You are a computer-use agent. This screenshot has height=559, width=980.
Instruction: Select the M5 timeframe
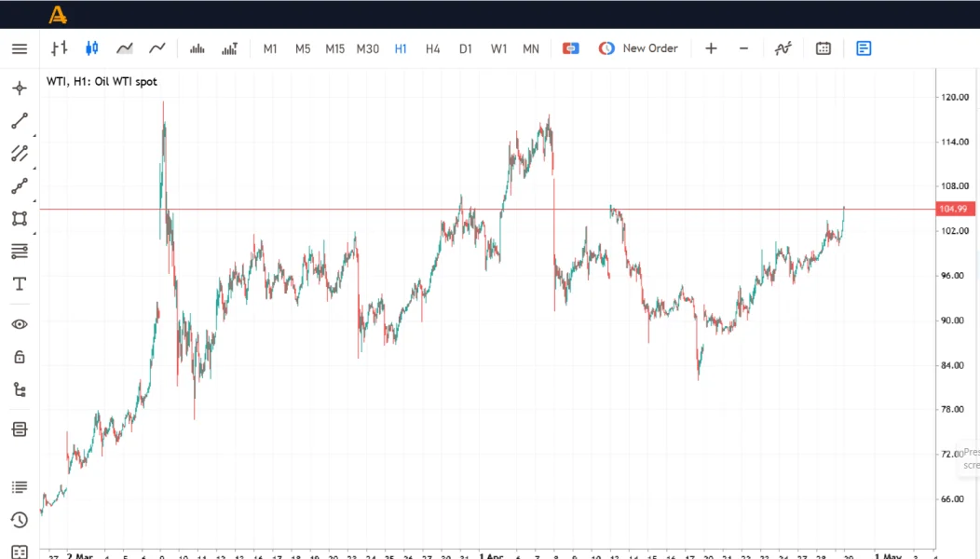(303, 48)
